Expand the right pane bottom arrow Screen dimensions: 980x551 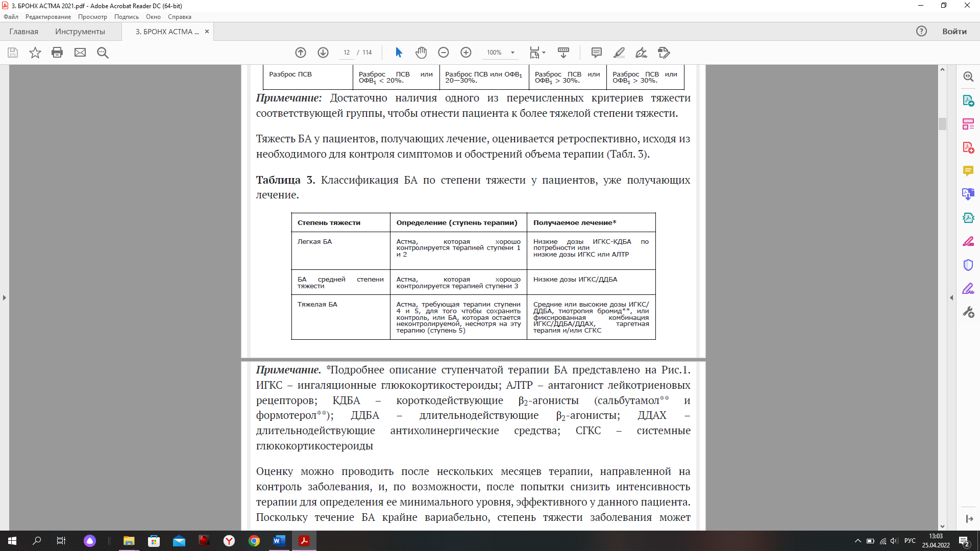tap(969, 519)
